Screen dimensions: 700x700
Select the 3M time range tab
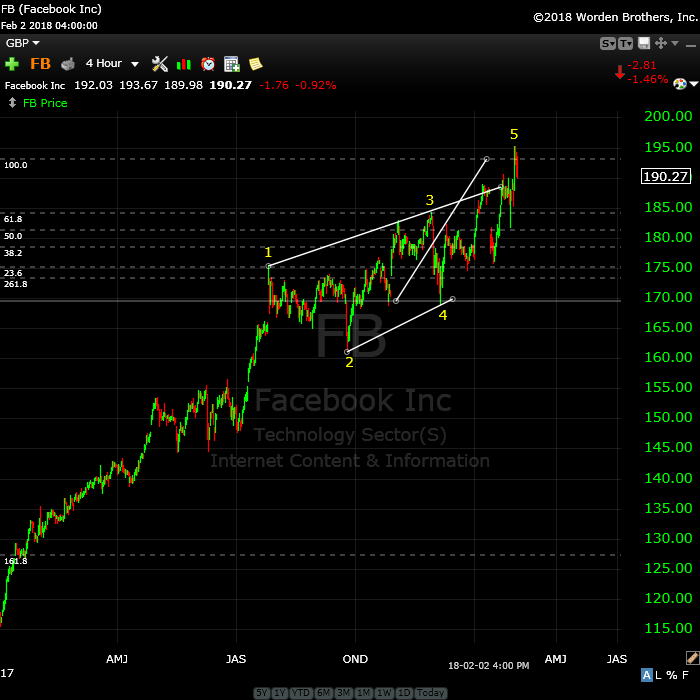coord(344,693)
